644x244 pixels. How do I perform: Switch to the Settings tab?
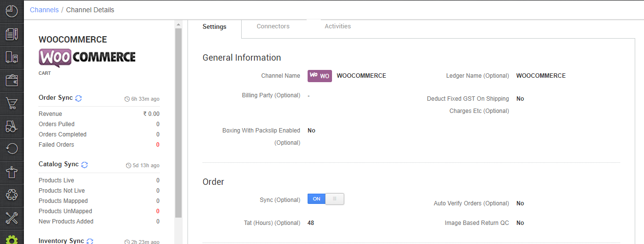tap(214, 26)
